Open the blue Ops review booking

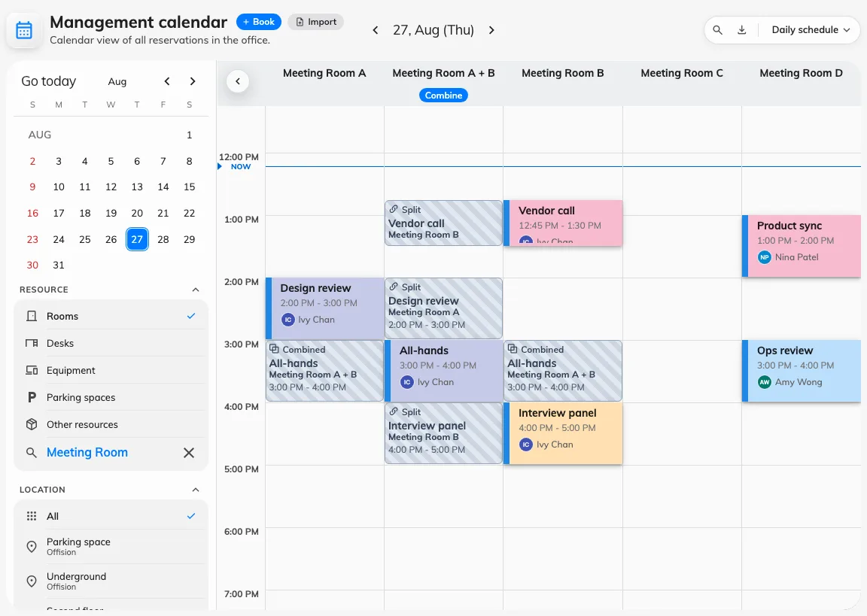tap(802, 372)
